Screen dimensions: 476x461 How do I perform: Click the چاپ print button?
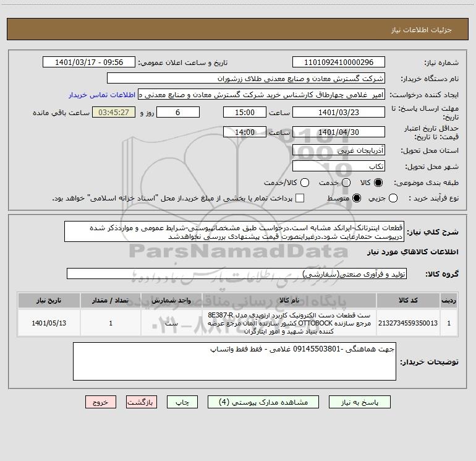(x=182, y=402)
